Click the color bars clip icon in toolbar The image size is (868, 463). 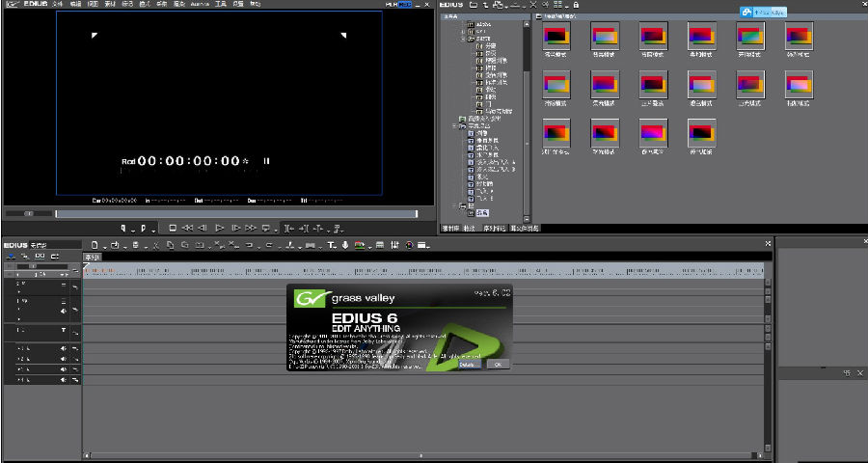(x=360, y=245)
